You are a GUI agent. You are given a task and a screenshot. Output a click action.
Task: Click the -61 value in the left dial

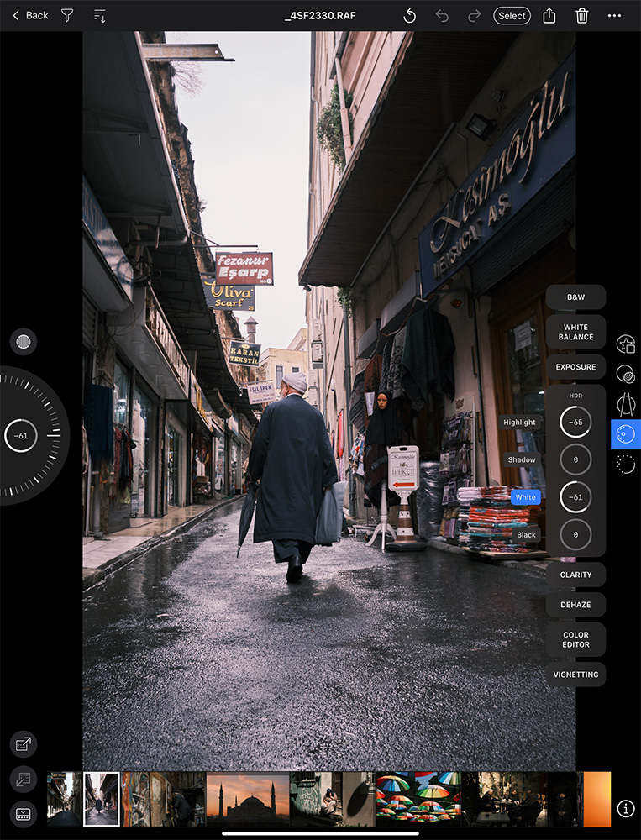coord(20,435)
